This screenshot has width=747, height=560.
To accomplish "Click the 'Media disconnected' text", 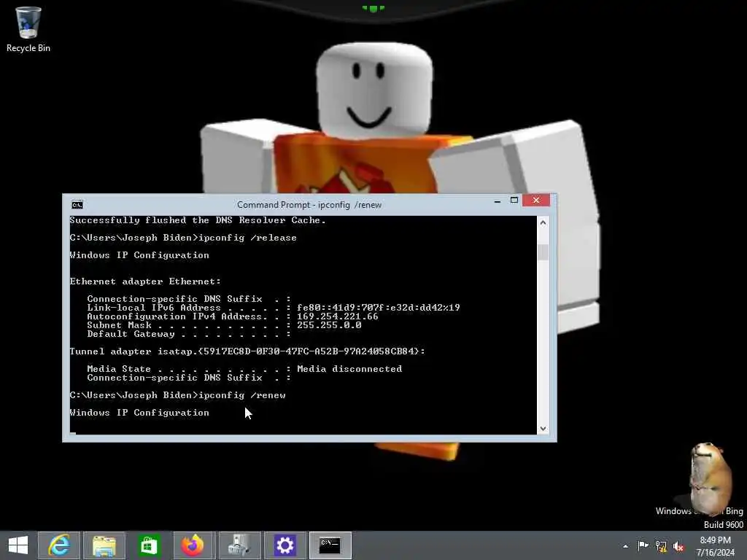I will point(349,369).
